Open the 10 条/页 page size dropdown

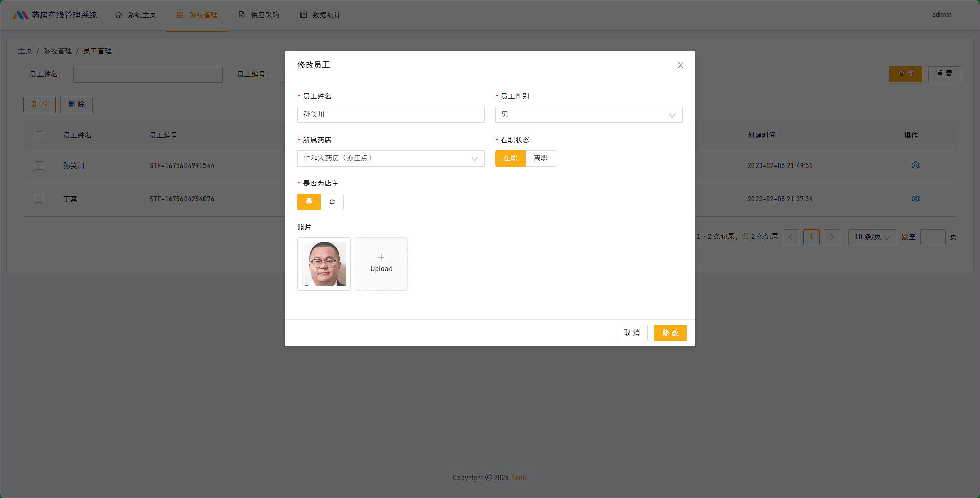(x=873, y=237)
